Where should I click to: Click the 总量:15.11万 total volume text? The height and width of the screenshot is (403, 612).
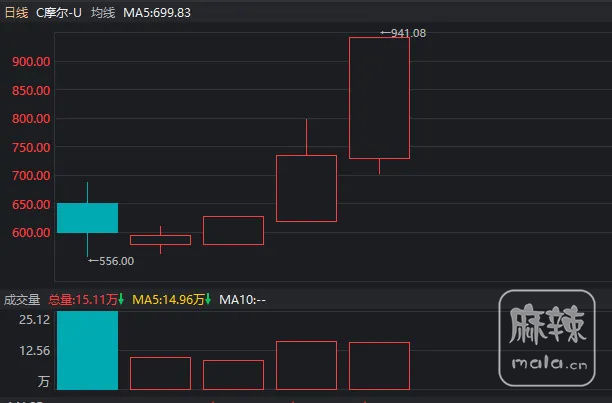(81, 299)
